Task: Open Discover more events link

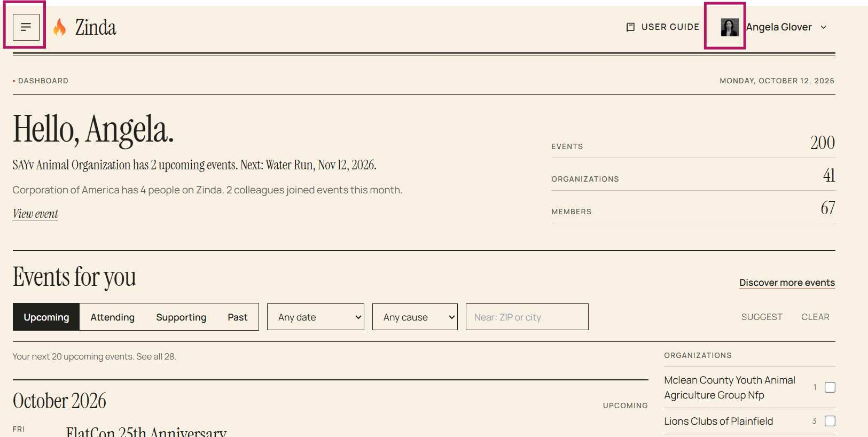Action: [x=787, y=283]
